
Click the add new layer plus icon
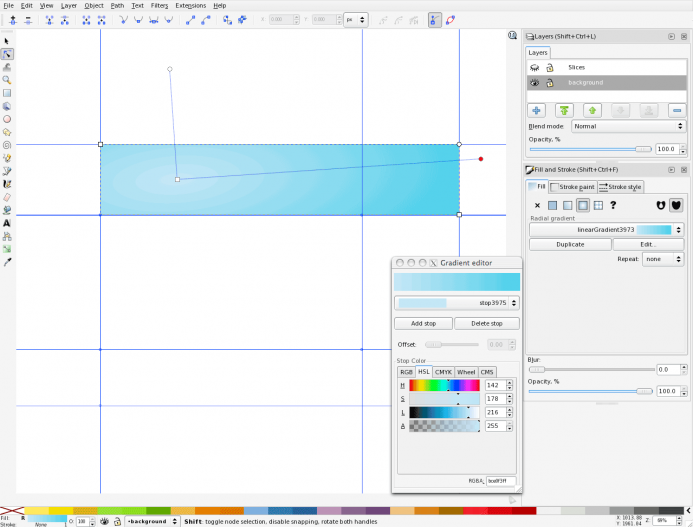tap(536, 111)
